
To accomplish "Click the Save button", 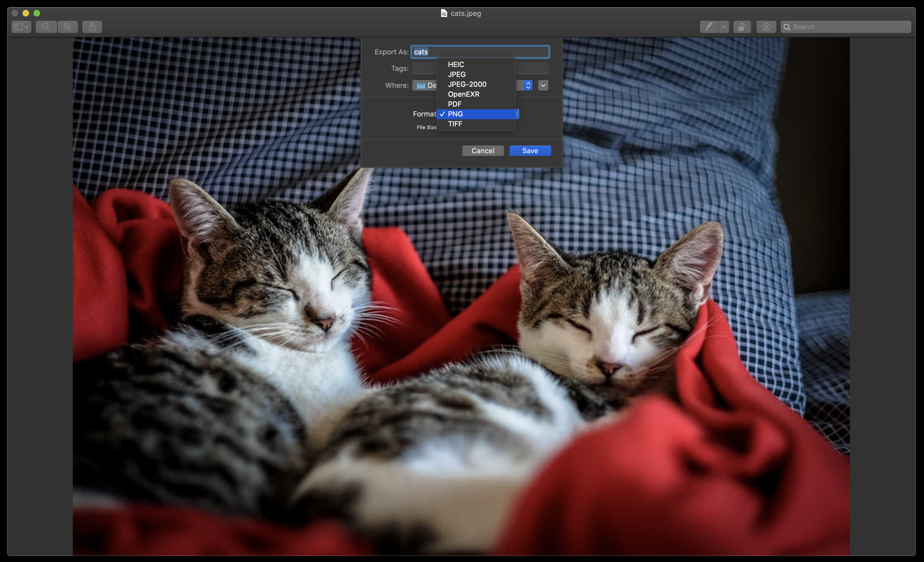I will click(x=530, y=151).
